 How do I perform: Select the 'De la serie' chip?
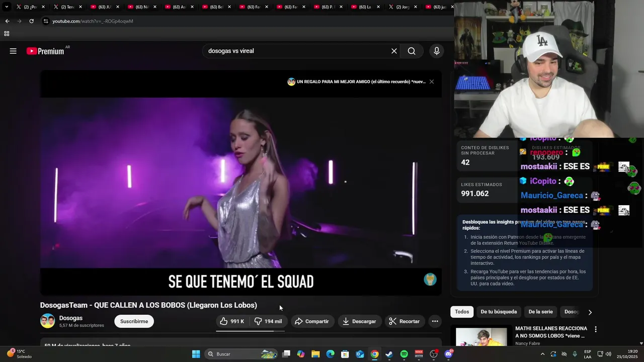[x=540, y=312]
